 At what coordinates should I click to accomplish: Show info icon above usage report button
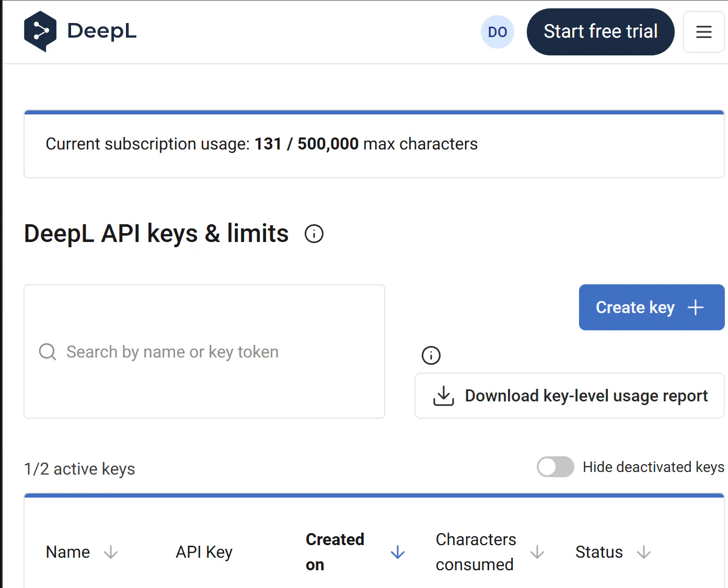coord(431,355)
